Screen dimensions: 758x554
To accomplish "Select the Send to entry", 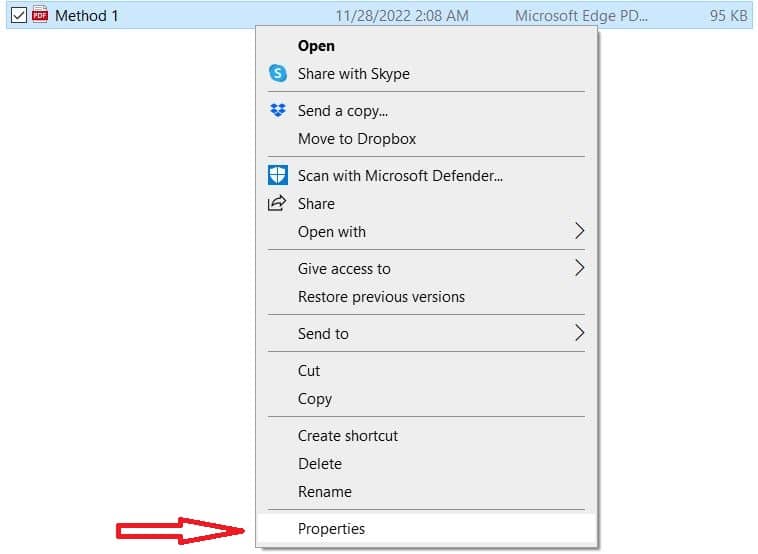I will click(426, 334).
